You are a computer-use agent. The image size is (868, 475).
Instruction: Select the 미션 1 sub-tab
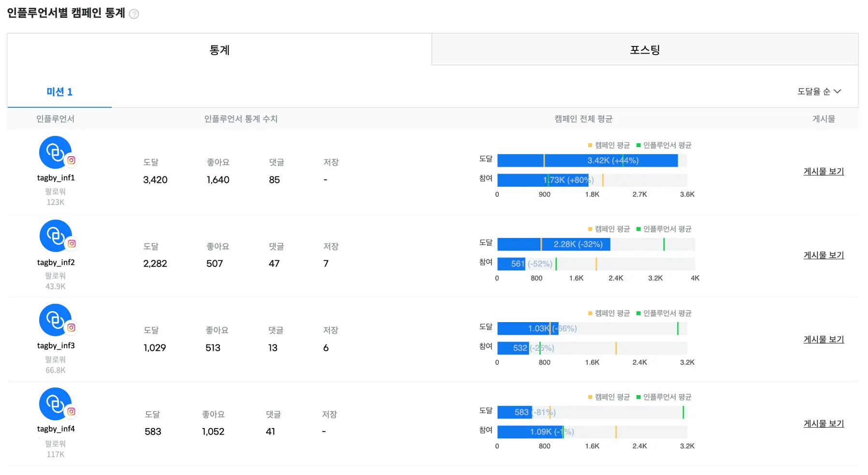coord(59,92)
